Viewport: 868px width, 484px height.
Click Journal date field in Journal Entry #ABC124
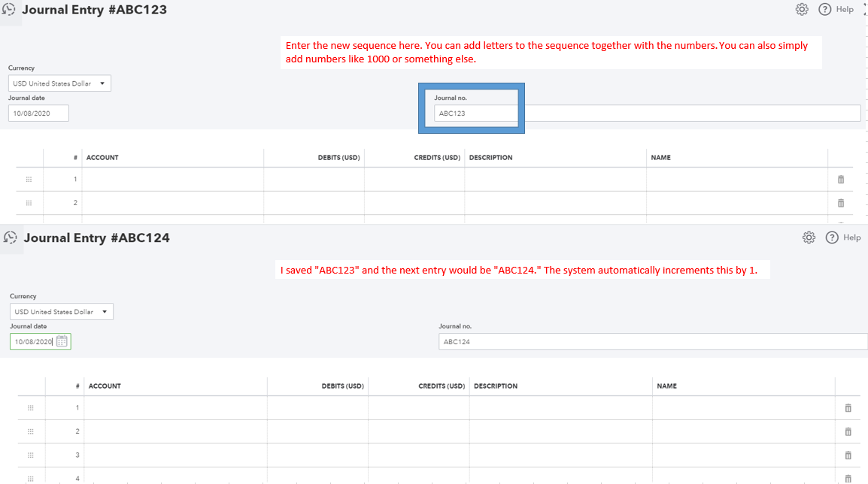pos(41,341)
